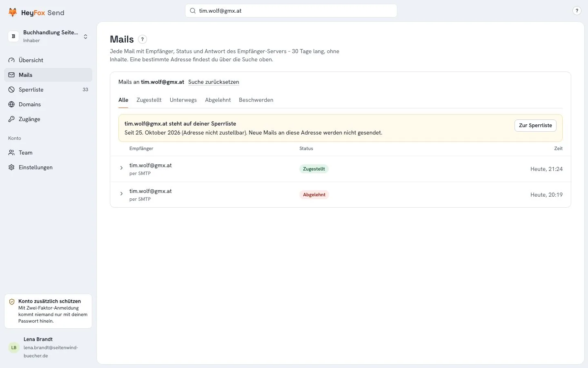Click the red Abgelehnt status badge
Screen dimensions: 588x368
314,195
